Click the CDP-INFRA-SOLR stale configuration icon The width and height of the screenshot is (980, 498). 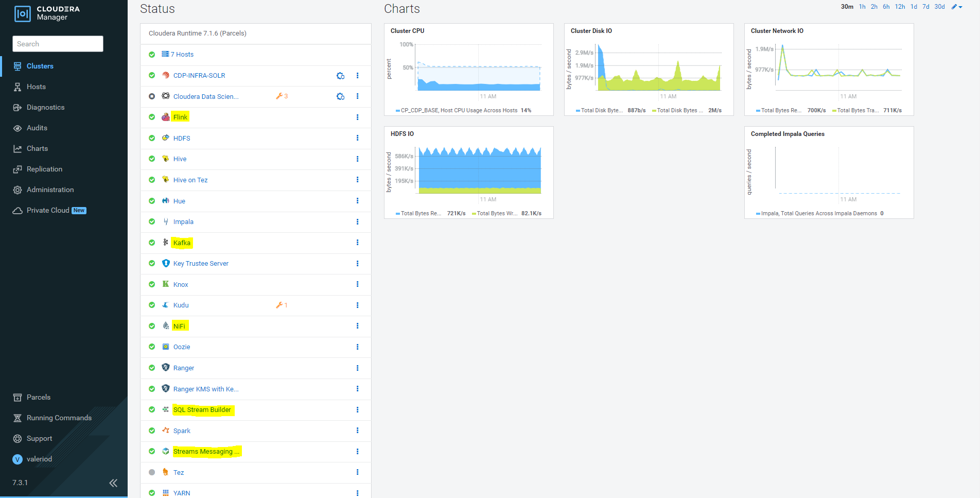pyautogui.click(x=340, y=76)
